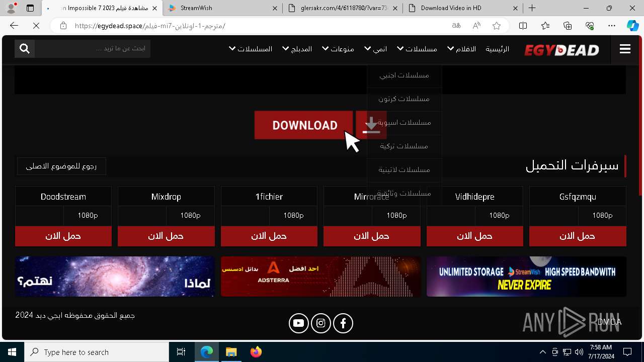Click حمل الان under 1fichier
Screen dimensions: 644x362
click(x=269, y=236)
